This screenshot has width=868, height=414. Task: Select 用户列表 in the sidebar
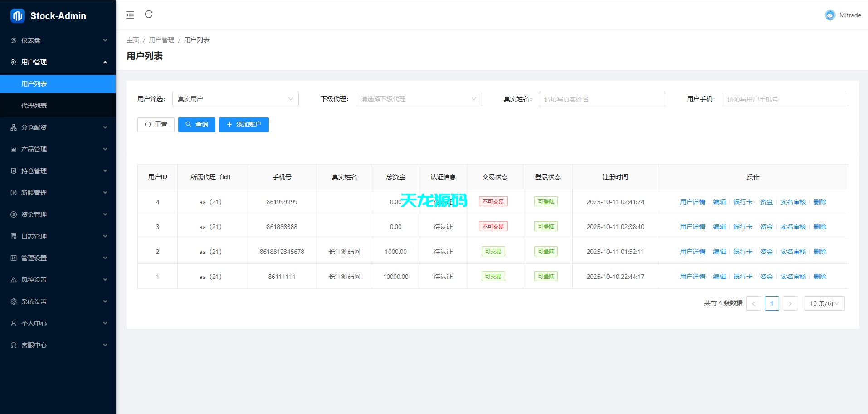pyautogui.click(x=34, y=84)
